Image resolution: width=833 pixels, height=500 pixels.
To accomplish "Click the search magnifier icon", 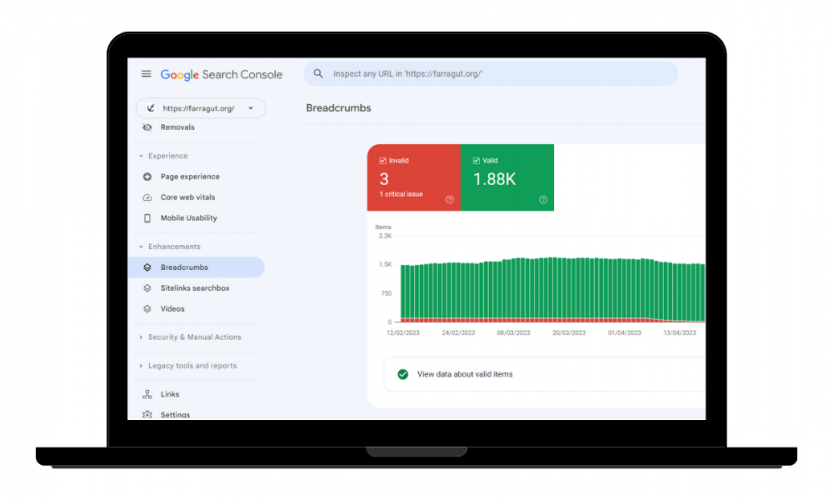I will coord(318,74).
